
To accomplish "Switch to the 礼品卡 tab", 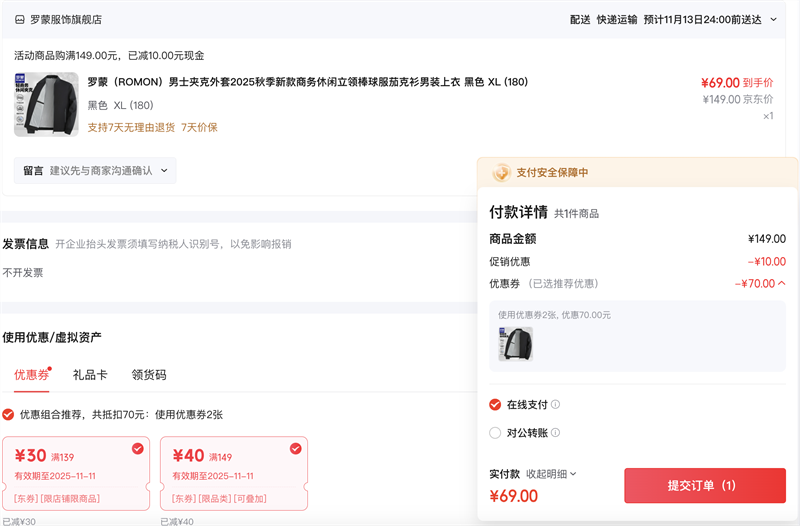I will pos(89,375).
